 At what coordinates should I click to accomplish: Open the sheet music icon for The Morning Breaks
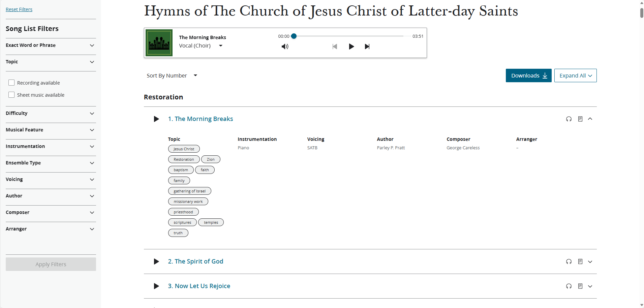580,119
